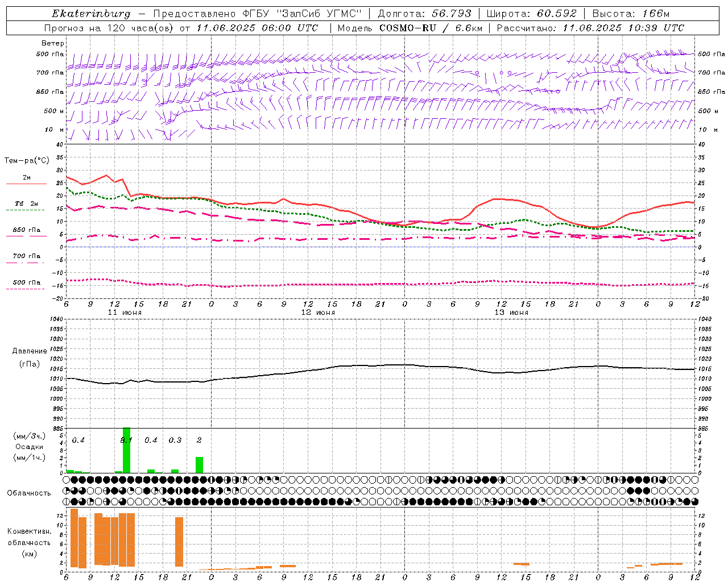Click the 'Ветер' wind panel label
728x582 pixels.
[x=53, y=43]
